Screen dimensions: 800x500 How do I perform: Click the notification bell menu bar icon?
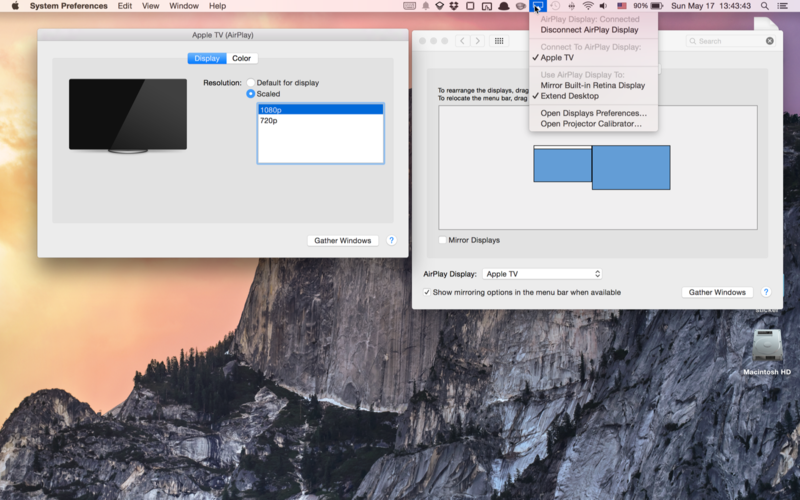[425, 6]
